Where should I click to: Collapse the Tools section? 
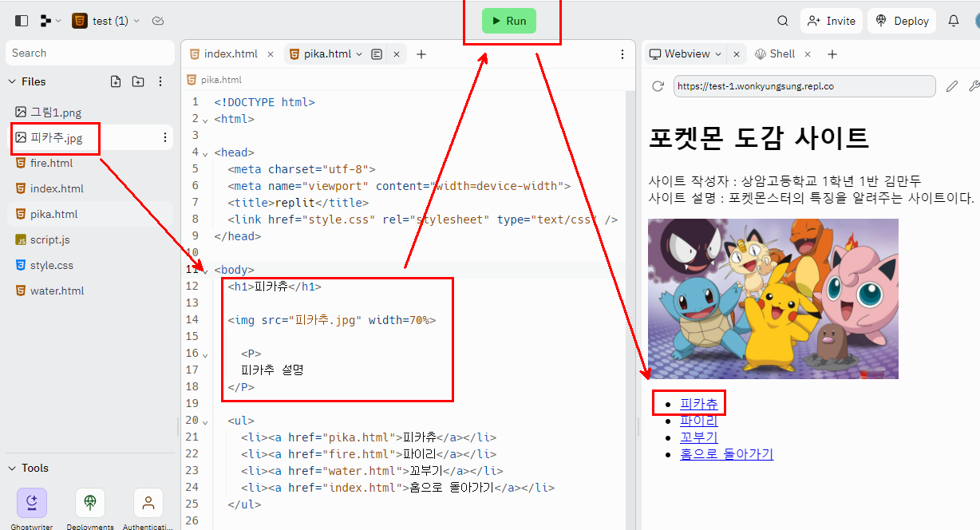[12, 468]
